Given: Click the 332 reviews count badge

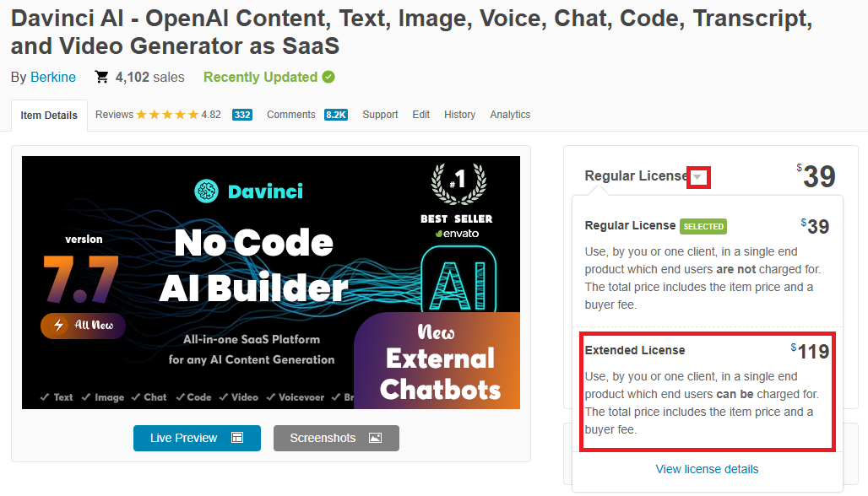Looking at the screenshot, I should click(x=242, y=115).
